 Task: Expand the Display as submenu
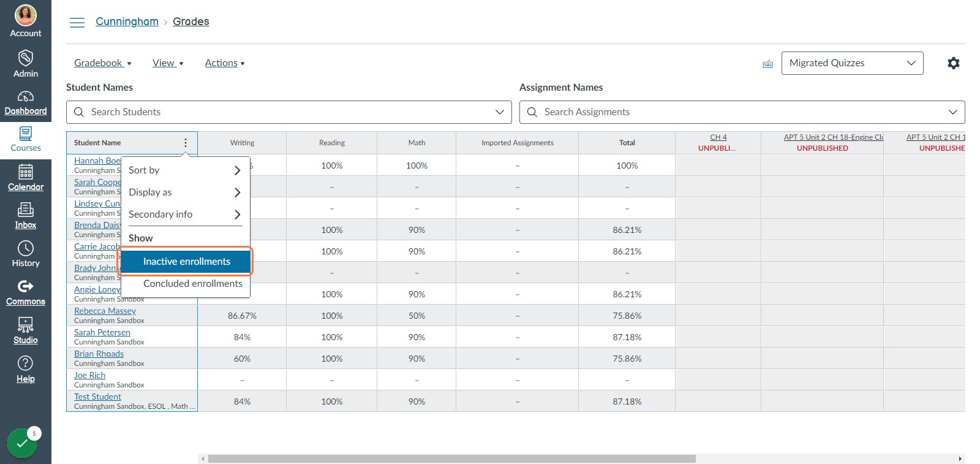[186, 192]
